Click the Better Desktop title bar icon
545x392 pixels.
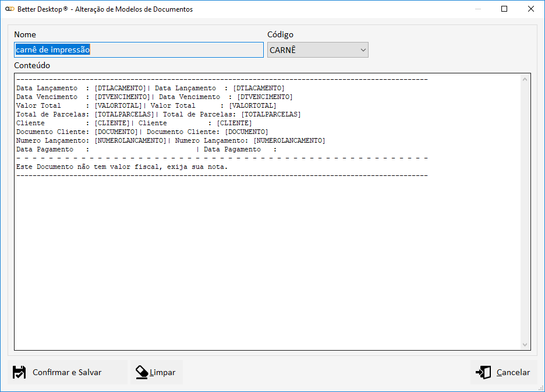coord(9,9)
